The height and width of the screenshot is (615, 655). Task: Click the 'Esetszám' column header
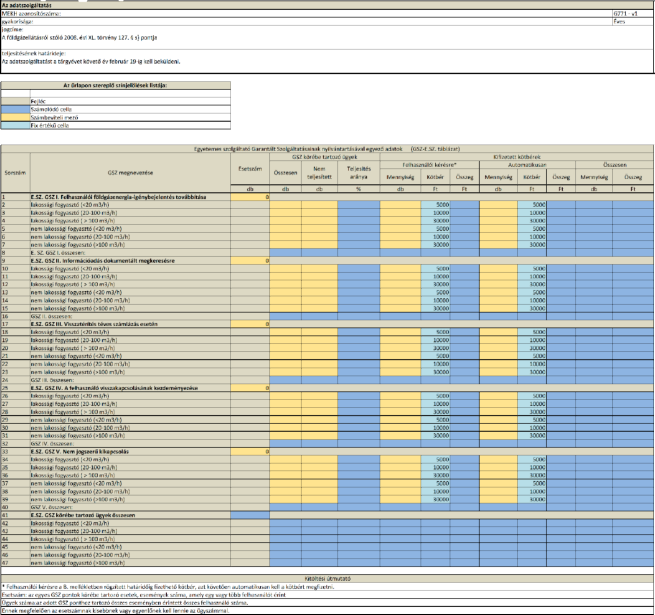[x=250, y=169]
